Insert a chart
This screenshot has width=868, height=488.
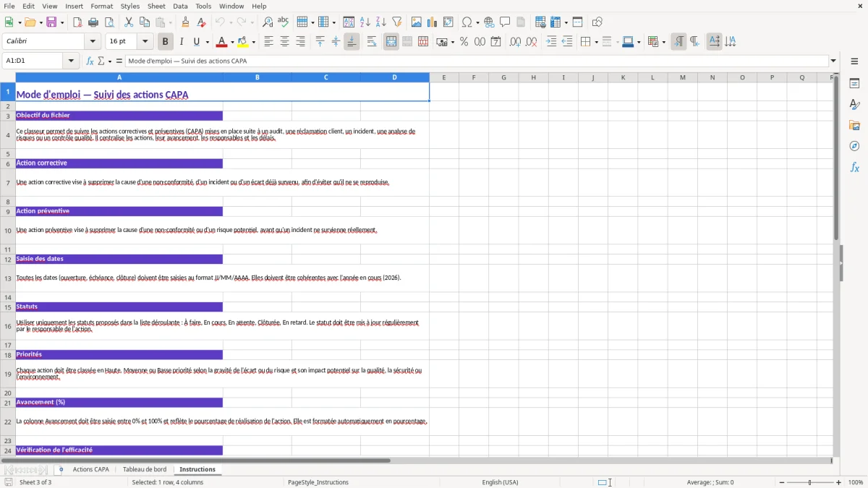pos(433,22)
